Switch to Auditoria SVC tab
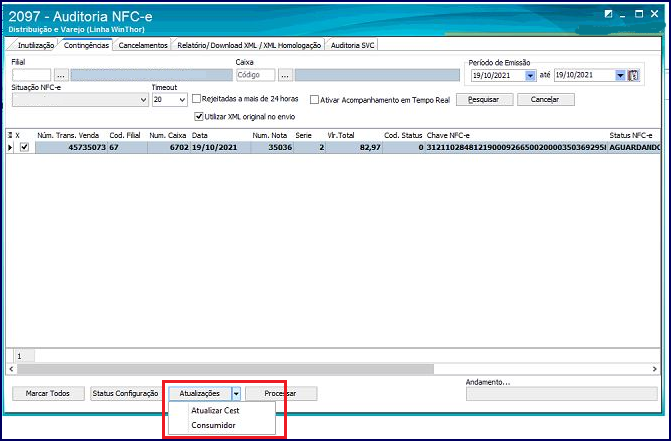The height and width of the screenshot is (441, 671). click(x=352, y=45)
